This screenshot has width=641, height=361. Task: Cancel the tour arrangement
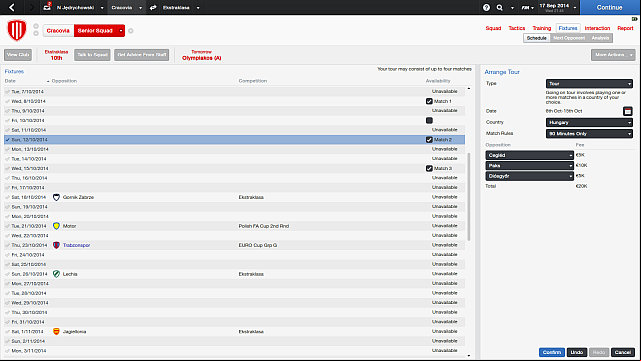point(623,352)
